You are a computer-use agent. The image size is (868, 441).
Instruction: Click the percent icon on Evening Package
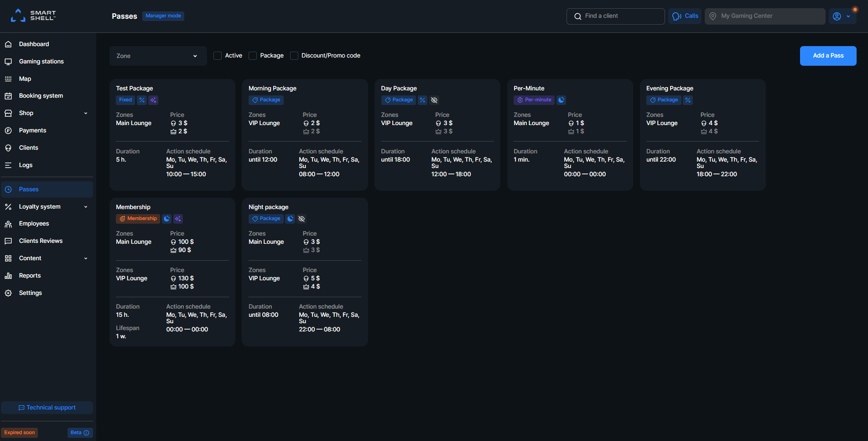[688, 100]
